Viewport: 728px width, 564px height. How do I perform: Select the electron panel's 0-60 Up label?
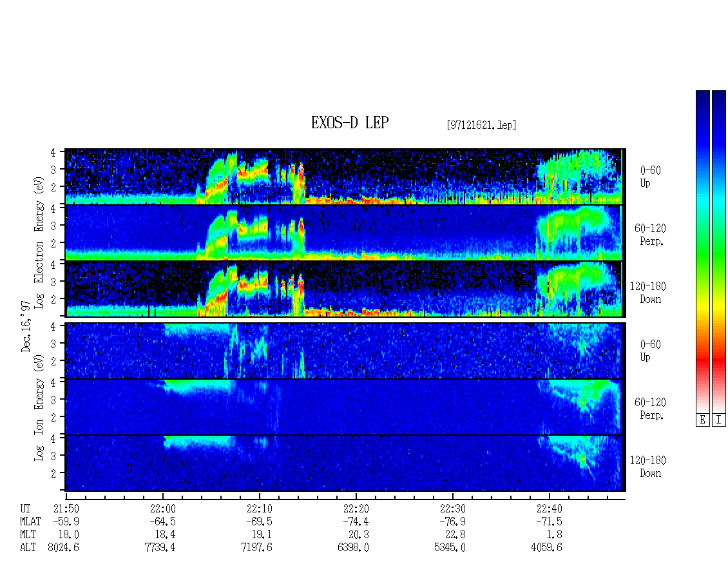coord(650,177)
